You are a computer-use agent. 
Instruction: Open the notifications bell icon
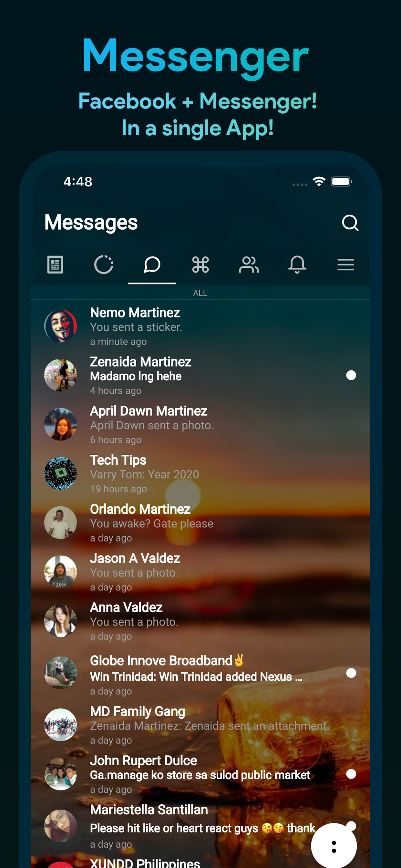pyautogui.click(x=297, y=264)
